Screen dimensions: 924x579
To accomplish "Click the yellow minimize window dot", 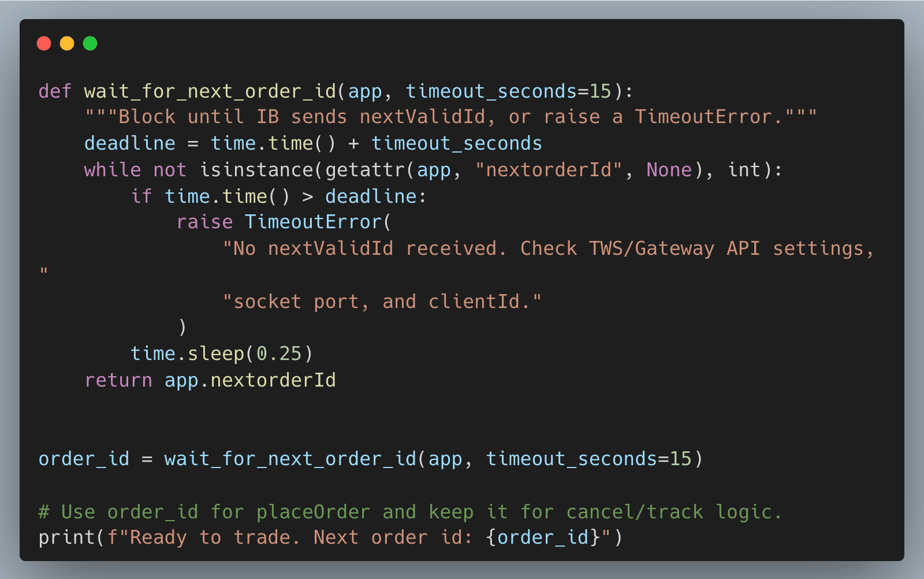I will coord(67,43).
